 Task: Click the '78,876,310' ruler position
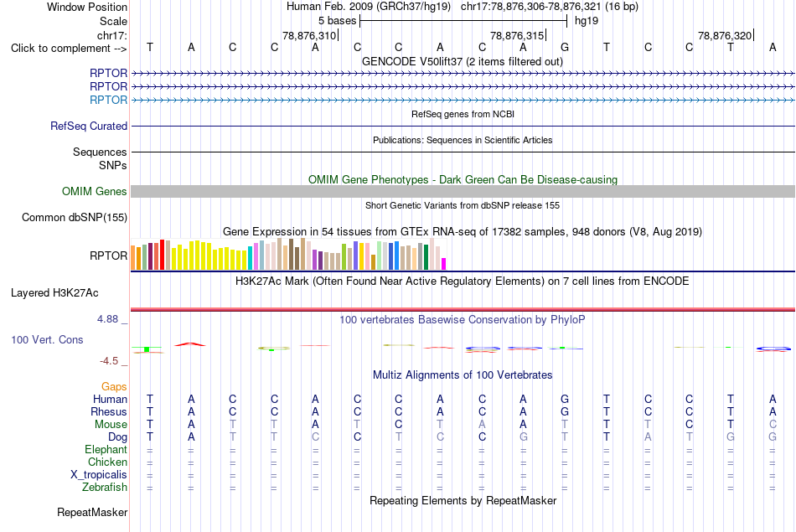[x=310, y=35]
